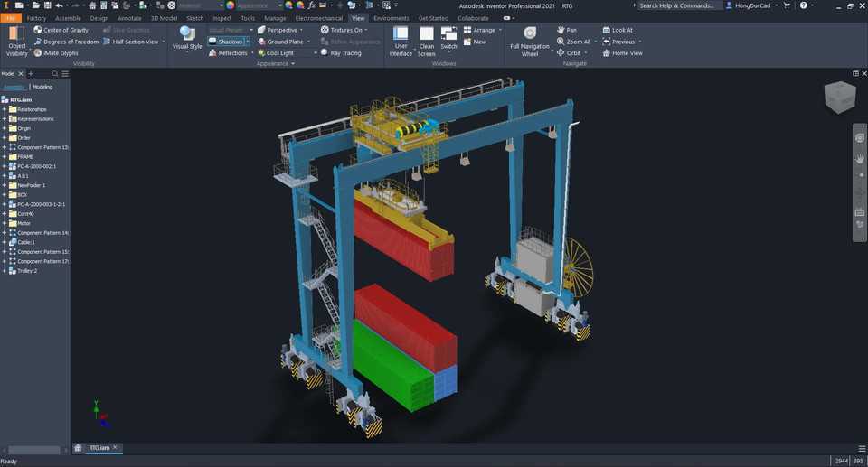Click the Look At tool
Viewport: 868px width, 467px height.
(x=618, y=30)
